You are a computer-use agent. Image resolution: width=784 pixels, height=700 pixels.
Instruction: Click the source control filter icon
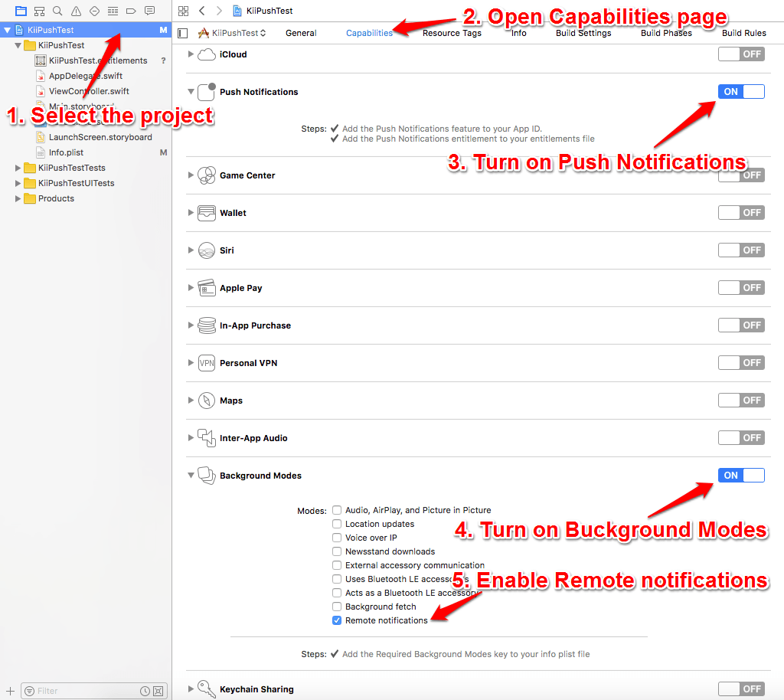[158, 691]
